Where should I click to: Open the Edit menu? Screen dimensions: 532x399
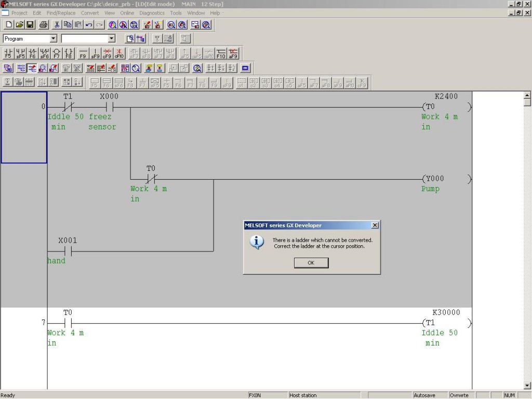pos(37,13)
